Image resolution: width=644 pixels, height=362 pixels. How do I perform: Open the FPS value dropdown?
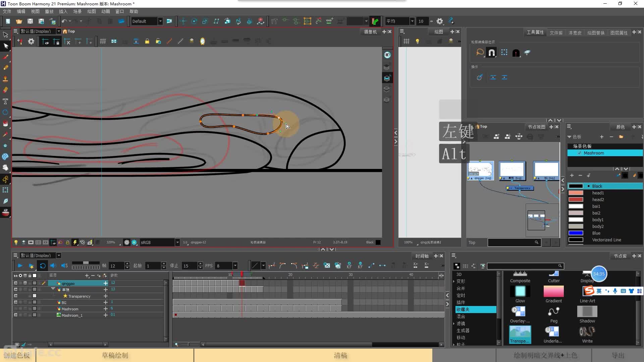pos(235,266)
